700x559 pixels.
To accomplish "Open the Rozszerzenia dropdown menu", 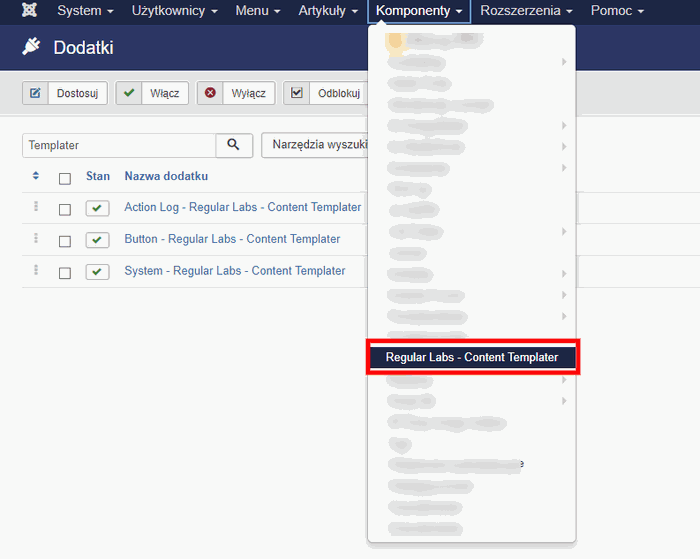I will (526, 11).
